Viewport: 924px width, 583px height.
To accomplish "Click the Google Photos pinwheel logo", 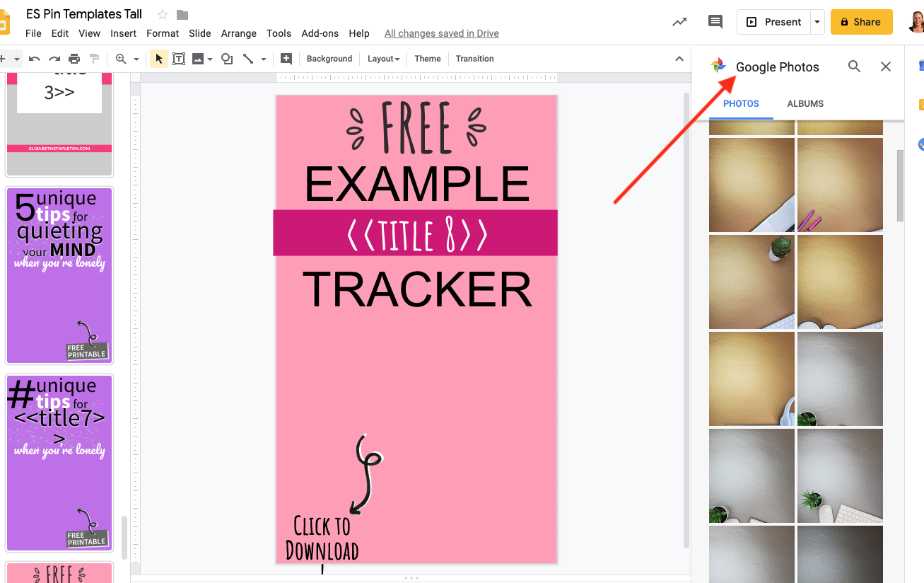I will (x=718, y=66).
